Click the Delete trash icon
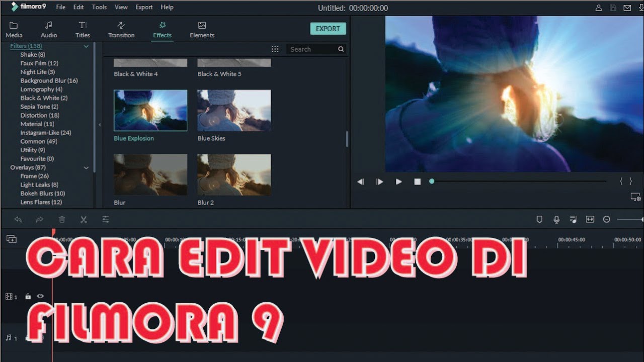644x362 pixels. tap(62, 219)
